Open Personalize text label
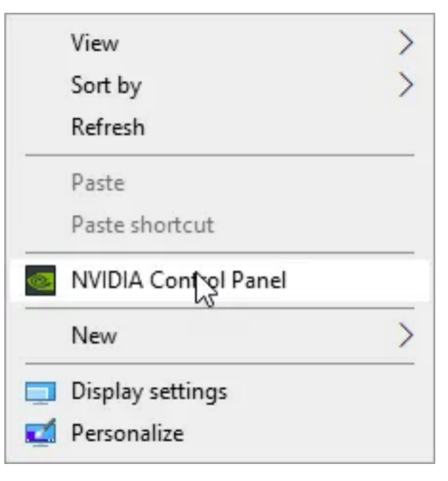This screenshot has height=481, width=448. (x=127, y=433)
